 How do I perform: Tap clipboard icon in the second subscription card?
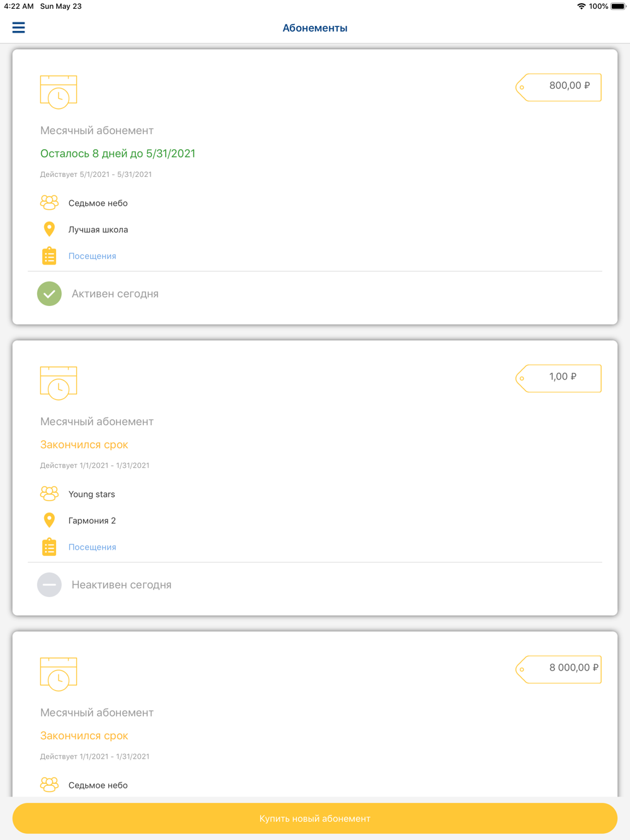[49, 547]
